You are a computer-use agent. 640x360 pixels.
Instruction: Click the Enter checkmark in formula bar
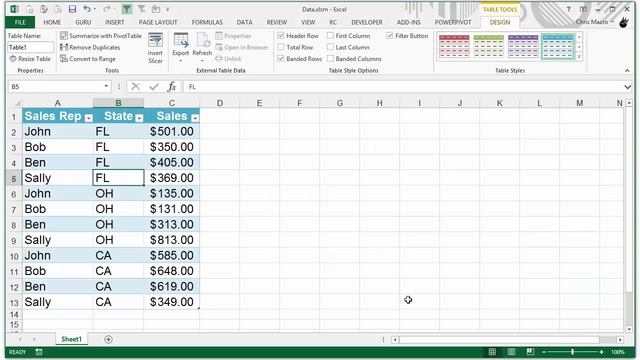pyautogui.click(x=154, y=87)
